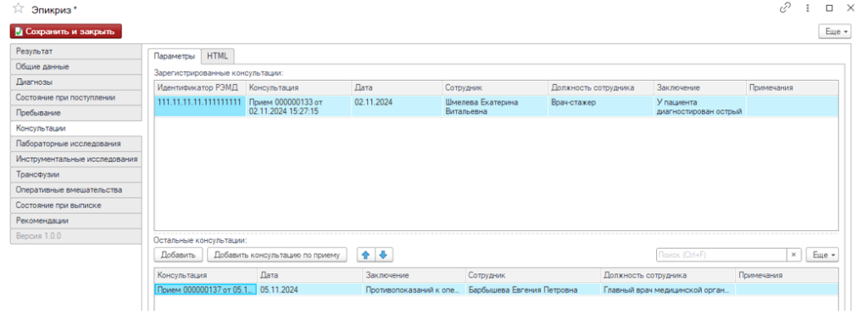Screen dimensions: 868x320
Task: Open top Еще dropdown menu
Action: click(834, 31)
